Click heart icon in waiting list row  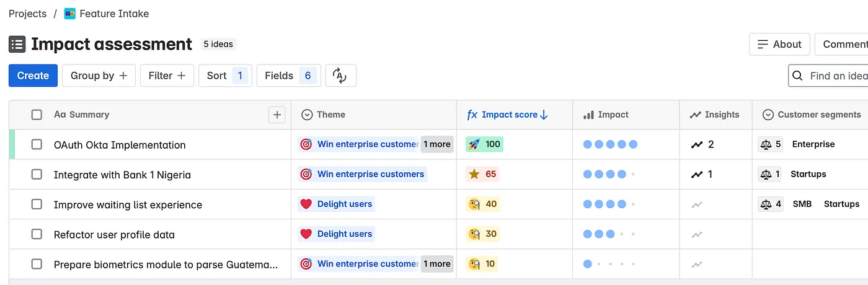(306, 204)
